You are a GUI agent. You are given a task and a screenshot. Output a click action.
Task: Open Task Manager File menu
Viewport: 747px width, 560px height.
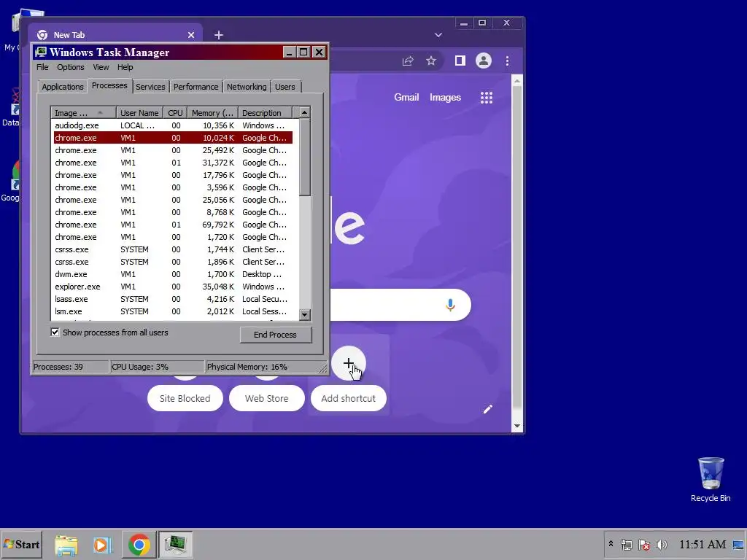click(42, 67)
